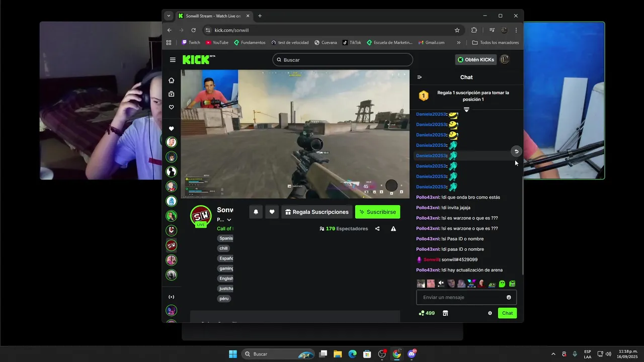Screen dimensions: 644x362
Task: Send message with green Chat button
Action: point(507,313)
